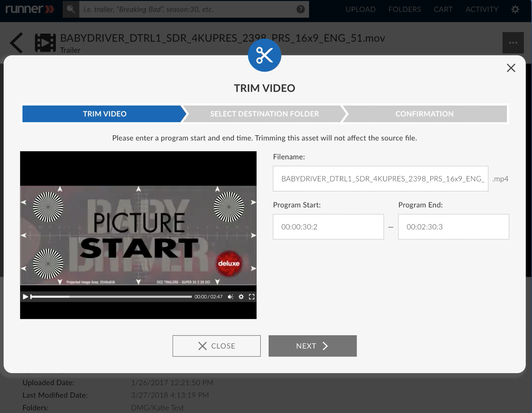
Task: Go back with the left arrow
Action: (16, 43)
